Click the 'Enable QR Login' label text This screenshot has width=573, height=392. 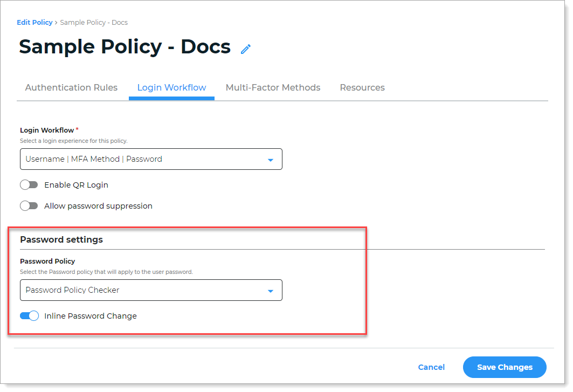point(76,185)
